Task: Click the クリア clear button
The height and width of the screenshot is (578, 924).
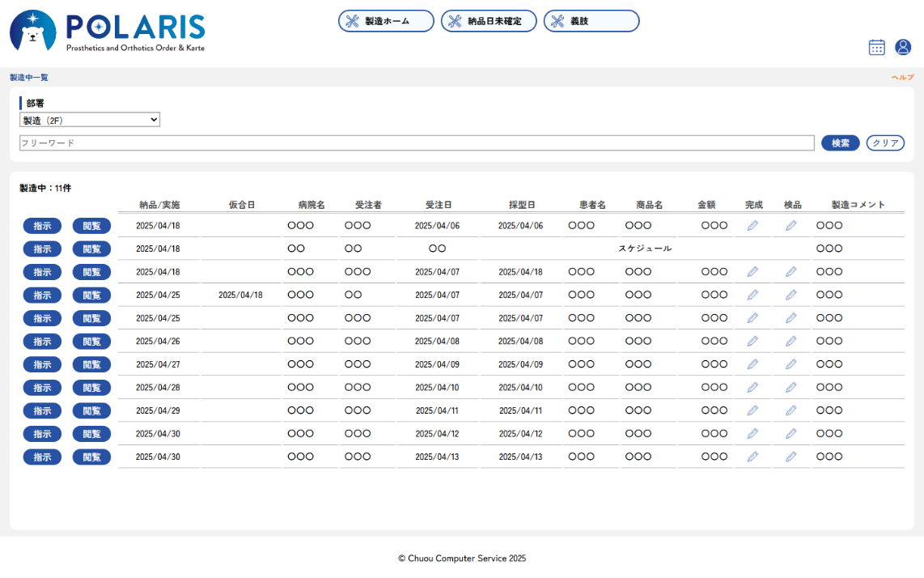Action: 885,143
